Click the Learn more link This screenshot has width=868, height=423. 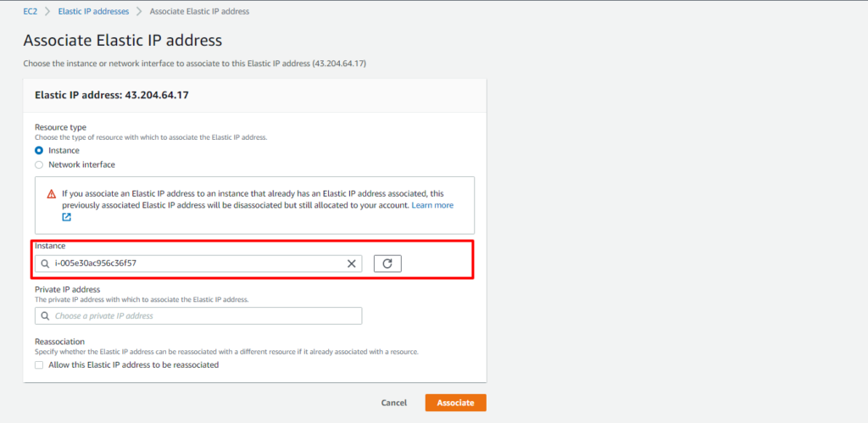pos(432,205)
